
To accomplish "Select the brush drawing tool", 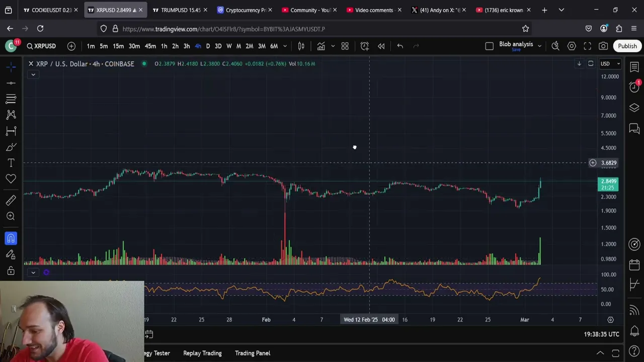I will [11, 147].
